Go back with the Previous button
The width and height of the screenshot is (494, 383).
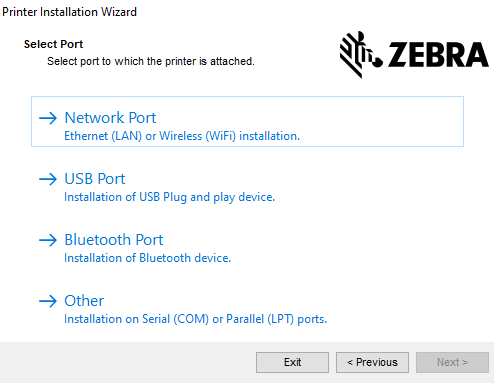[x=372, y=362]
